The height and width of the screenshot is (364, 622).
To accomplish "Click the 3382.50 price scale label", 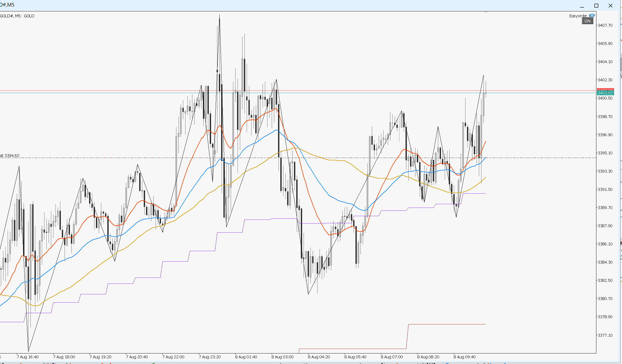I will (x=605, y=280).
